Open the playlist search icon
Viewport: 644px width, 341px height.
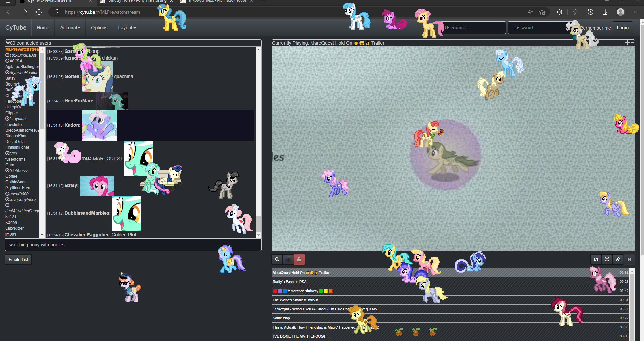pos(277,260)
